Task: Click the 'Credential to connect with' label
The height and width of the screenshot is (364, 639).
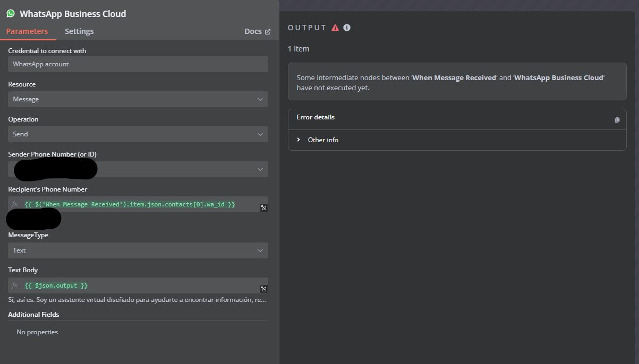Action: pos(47,51)
